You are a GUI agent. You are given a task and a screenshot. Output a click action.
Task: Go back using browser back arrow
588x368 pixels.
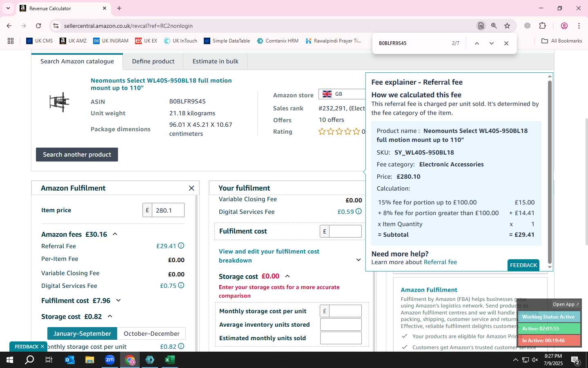[9, 26]
